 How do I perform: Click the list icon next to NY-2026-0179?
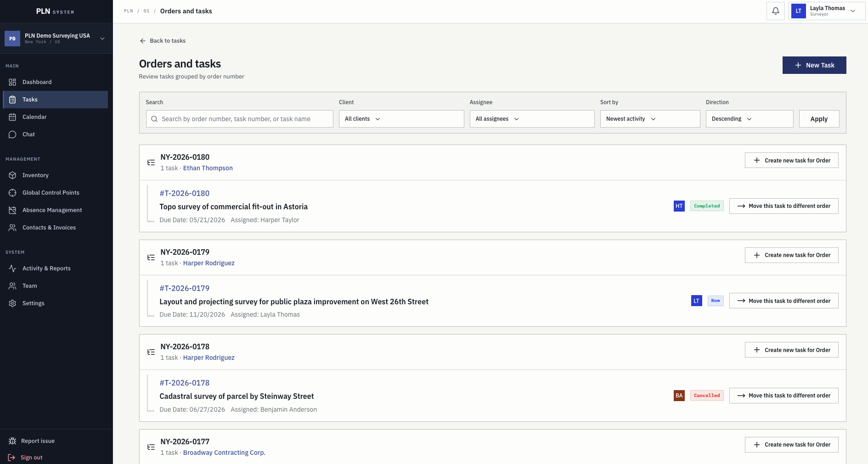151,257
